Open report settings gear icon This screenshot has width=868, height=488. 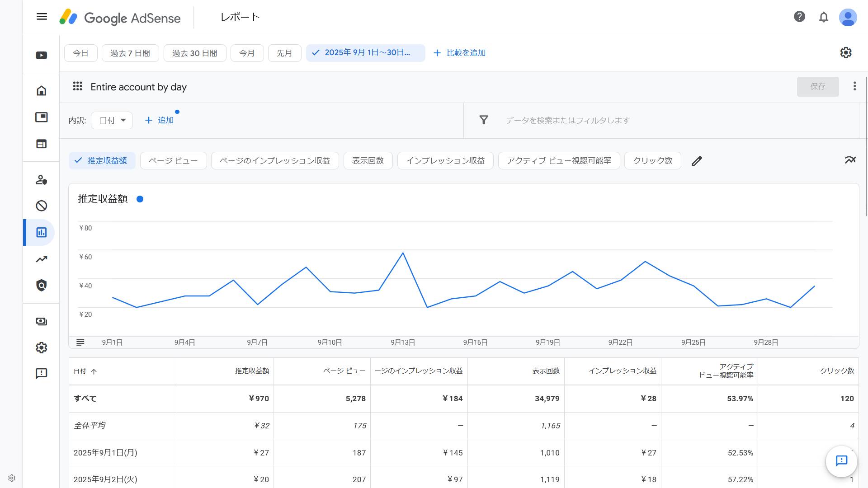pyautogui.click(x=845, y=53)
